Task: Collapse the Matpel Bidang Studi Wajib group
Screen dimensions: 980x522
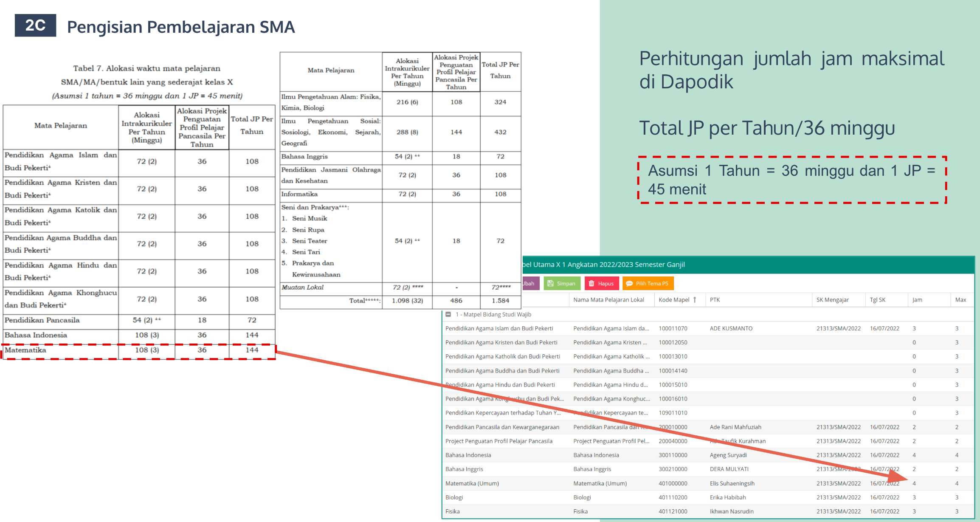Action: 448,314
